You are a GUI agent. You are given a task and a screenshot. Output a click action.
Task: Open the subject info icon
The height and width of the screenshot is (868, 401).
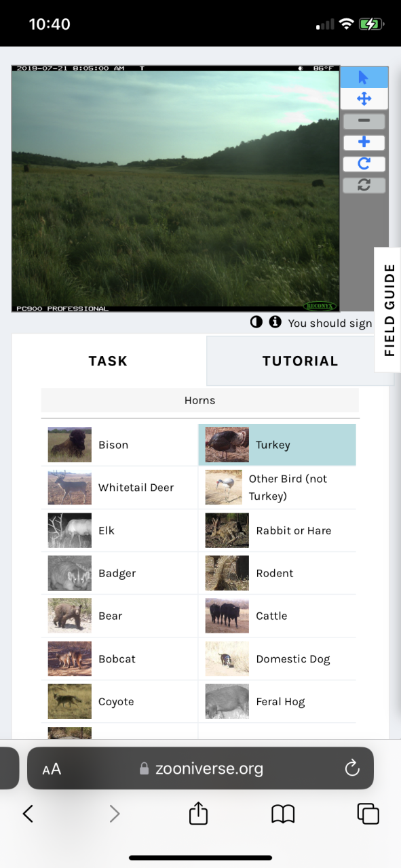(275, 322)
